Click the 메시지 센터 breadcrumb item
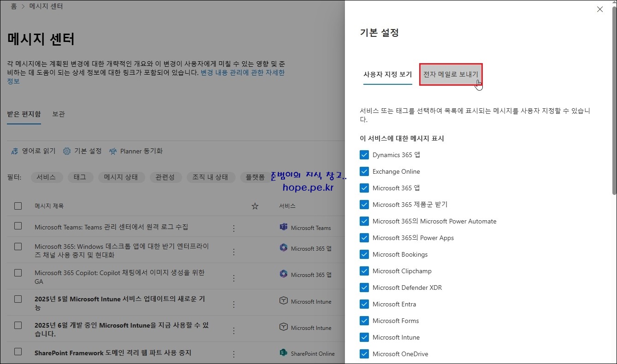 point(46,6)
